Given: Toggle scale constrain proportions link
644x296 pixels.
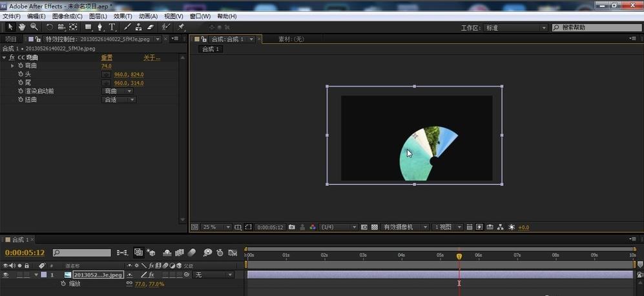Looking at the screenshot, I should point(129,283).
